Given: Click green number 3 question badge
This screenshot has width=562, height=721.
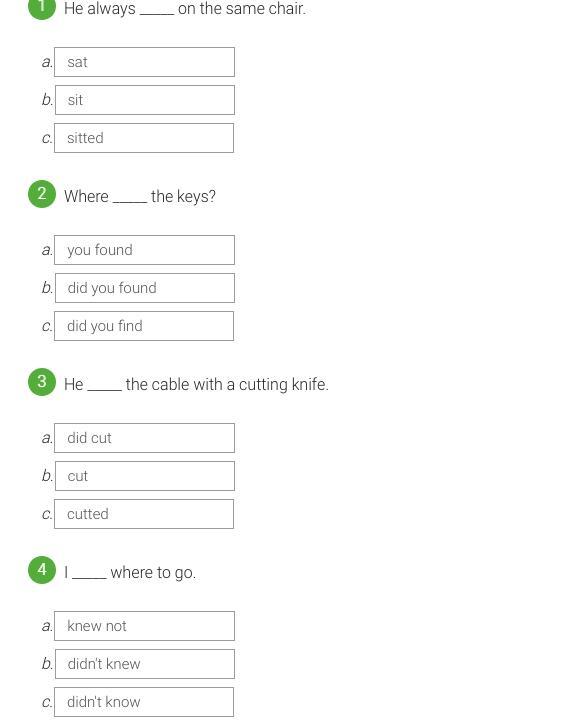Looking at the screenshot, I should pyautogui.click(x=42, y=382).
